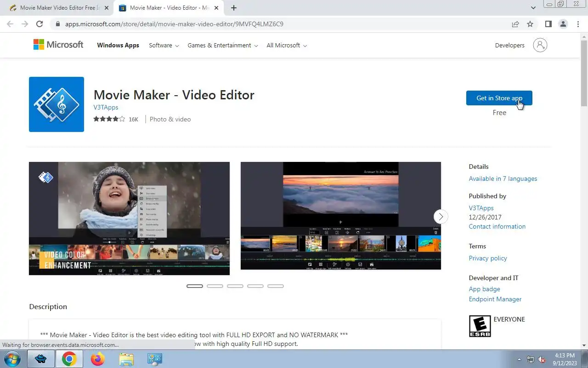The image size is (588, 368).
Task: Expand Games & Entertainment menu
Action: point(223,45)
